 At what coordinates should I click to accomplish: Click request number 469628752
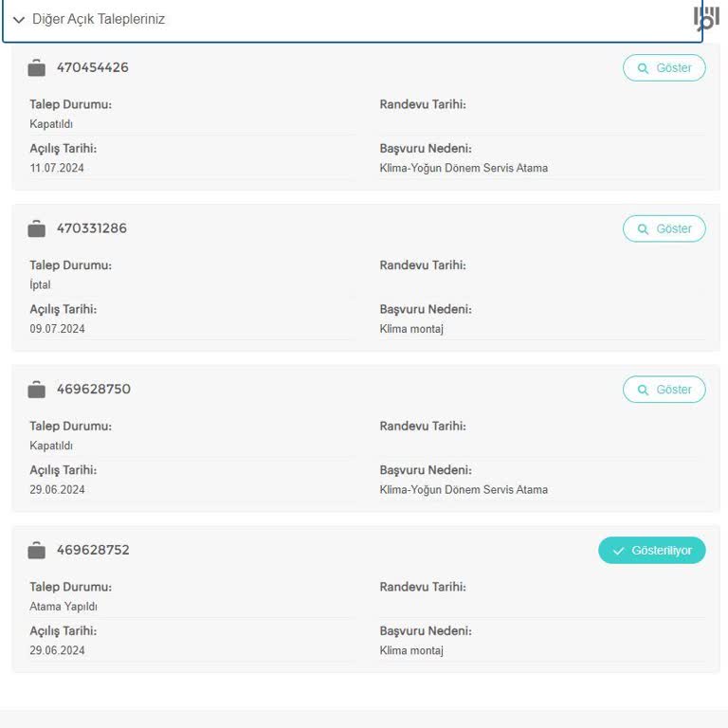tap(93, 551)
